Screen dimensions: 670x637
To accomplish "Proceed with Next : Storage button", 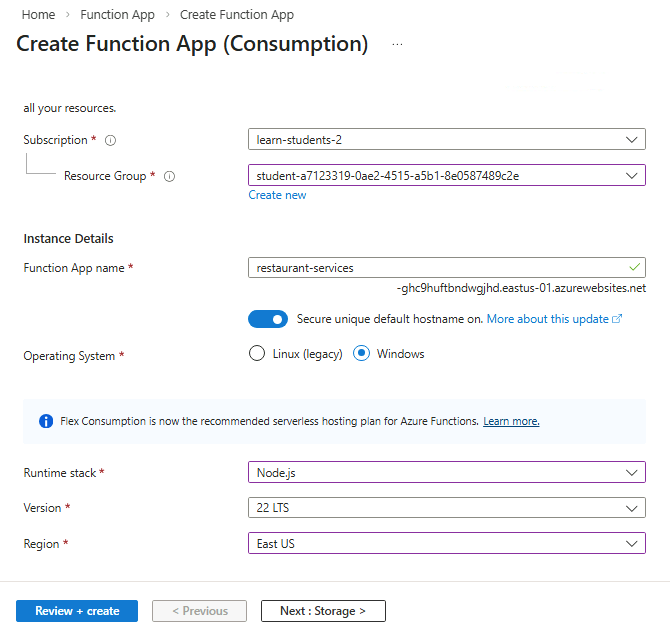I will click(323, 611).
